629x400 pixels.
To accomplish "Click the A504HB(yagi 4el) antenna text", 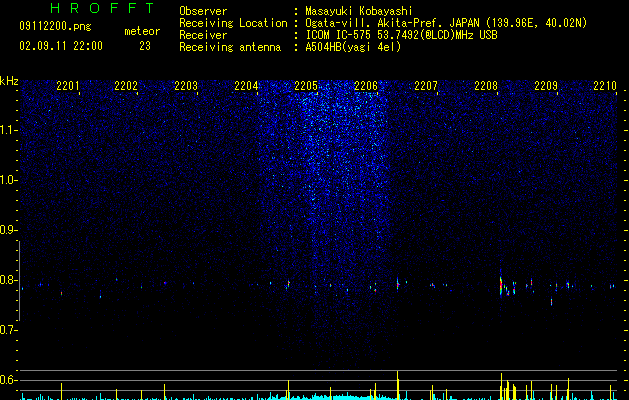I will 353,47.
